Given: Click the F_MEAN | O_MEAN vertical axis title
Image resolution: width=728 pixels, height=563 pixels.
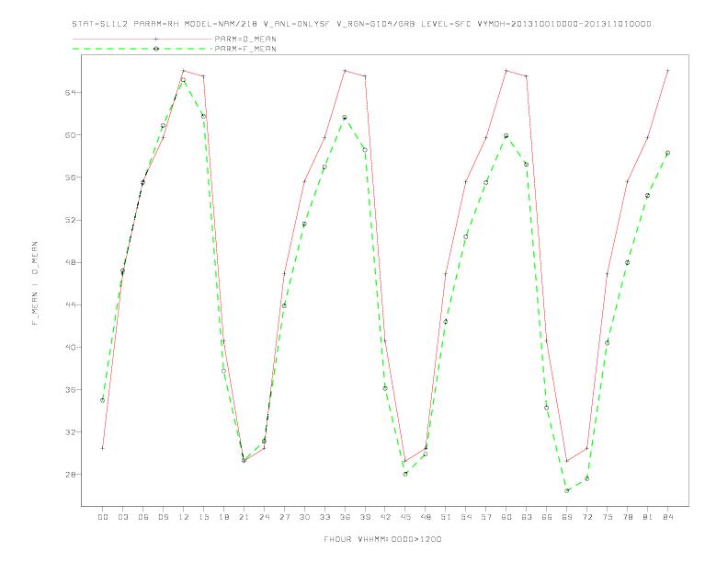Looking at the screenshot, I should click(35, 283).
